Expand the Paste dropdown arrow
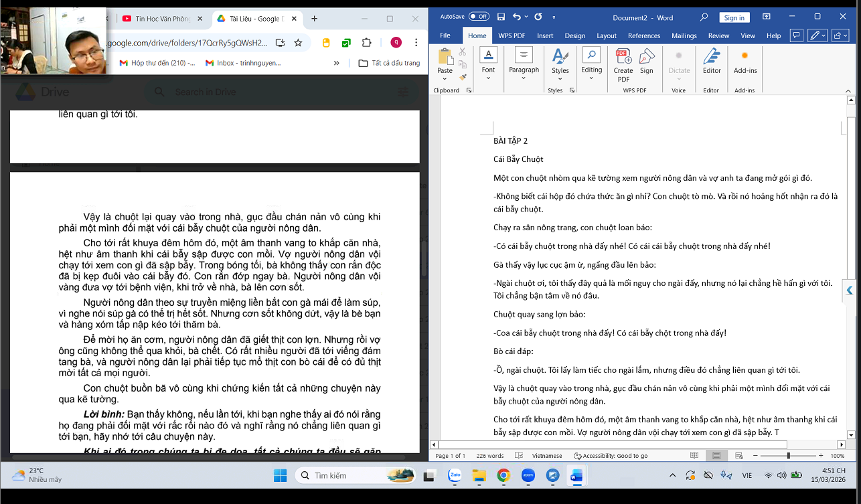The height and width of the screenshot is (504, 861). [445, 78]
